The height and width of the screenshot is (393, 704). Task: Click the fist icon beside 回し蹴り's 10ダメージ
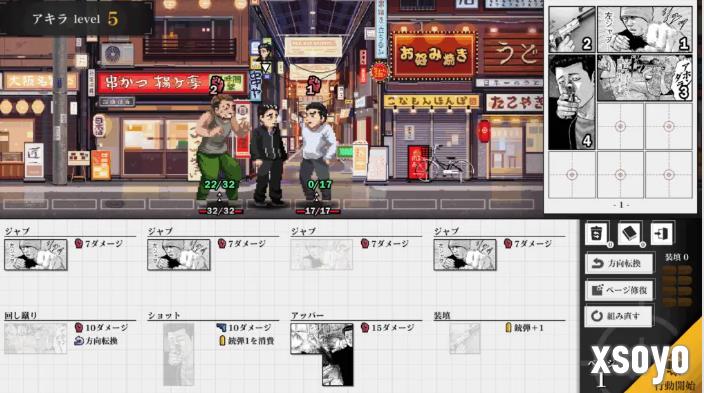[x=79, y=328]
